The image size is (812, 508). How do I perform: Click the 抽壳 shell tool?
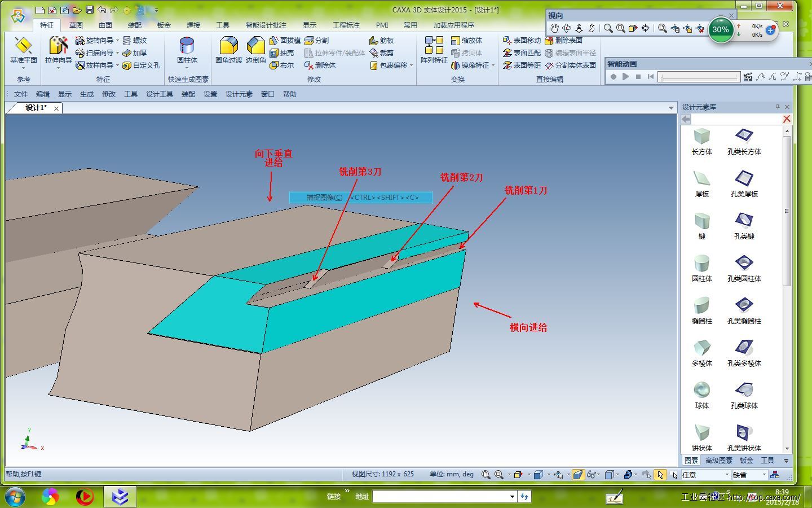pos(281,53)
